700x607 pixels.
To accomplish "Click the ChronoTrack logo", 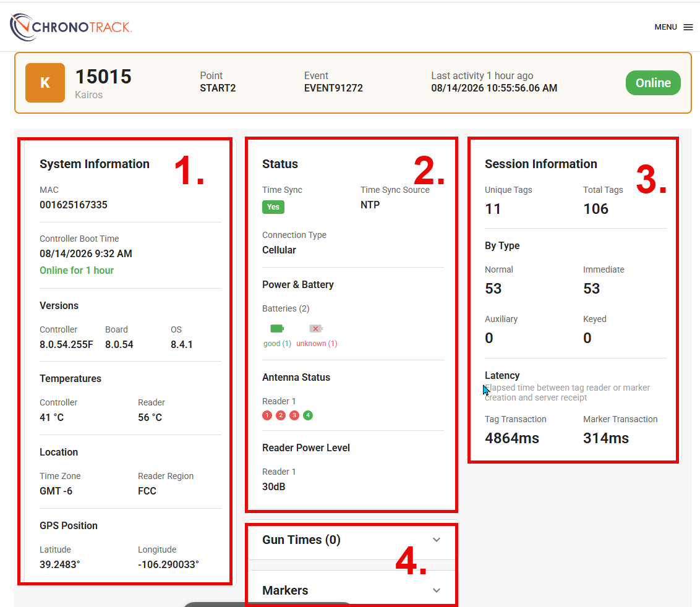I will (70, 27).
